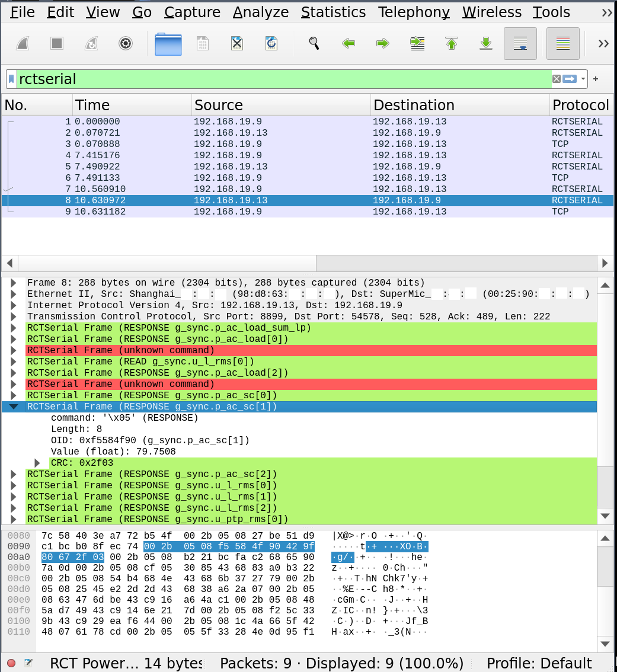Viewport: 617px width, 672px height.
Task: Sort packets by No. column
Action: click(x=37, y=105)
